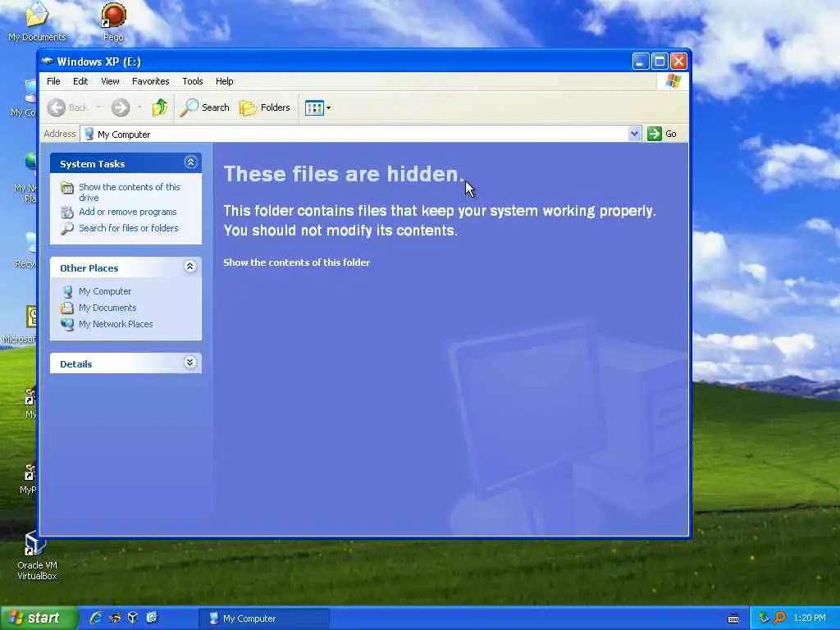Open the File menu

pyautogui.click(x=53, y=81)
